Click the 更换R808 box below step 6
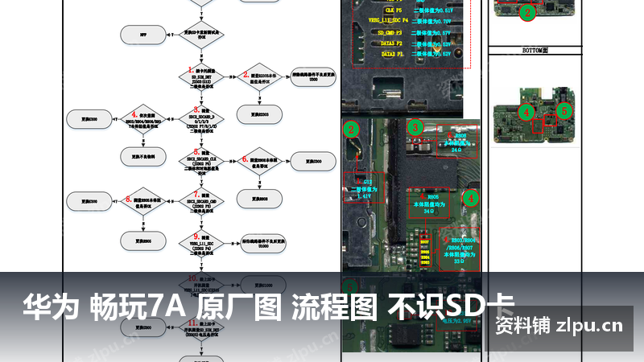 click(x=259, y=199)
